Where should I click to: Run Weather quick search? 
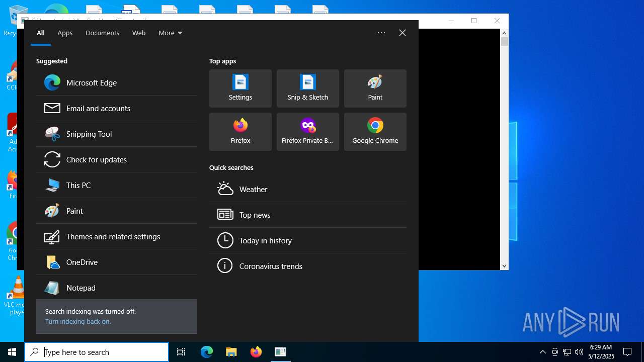[x=308, y=189]
